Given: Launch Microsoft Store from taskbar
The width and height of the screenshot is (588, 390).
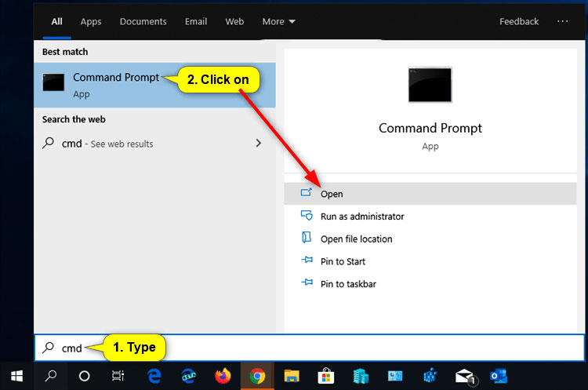Looking at the screenshot, I should click(326, 375).
